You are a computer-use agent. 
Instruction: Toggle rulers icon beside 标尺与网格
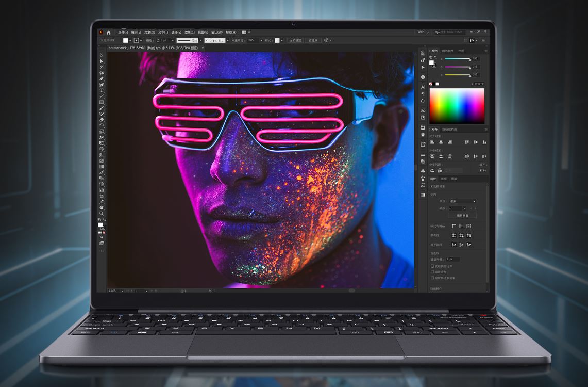(454, 226)
